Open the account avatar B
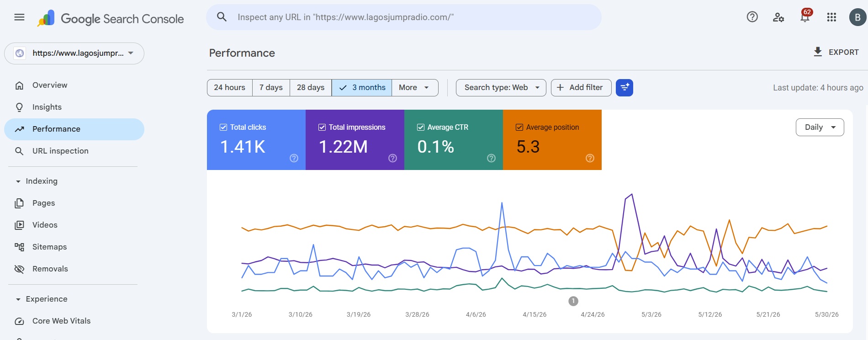The image size is (868, 340). [x=857, y=17]
